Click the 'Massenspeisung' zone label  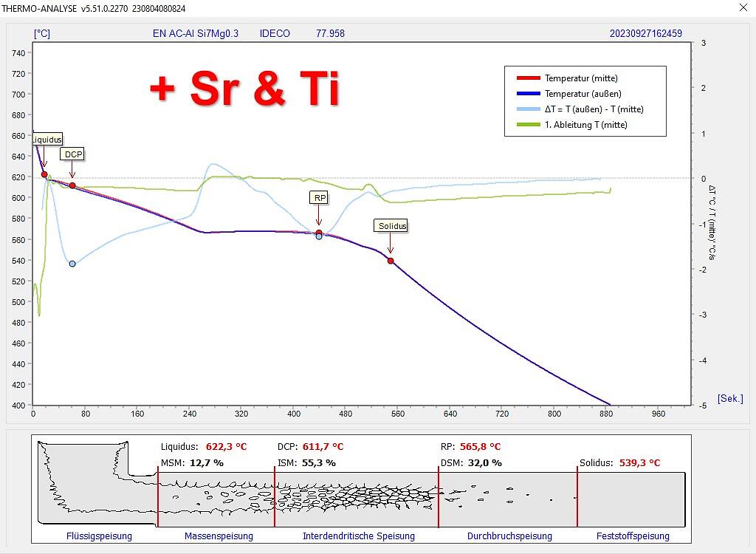[219, 536]
